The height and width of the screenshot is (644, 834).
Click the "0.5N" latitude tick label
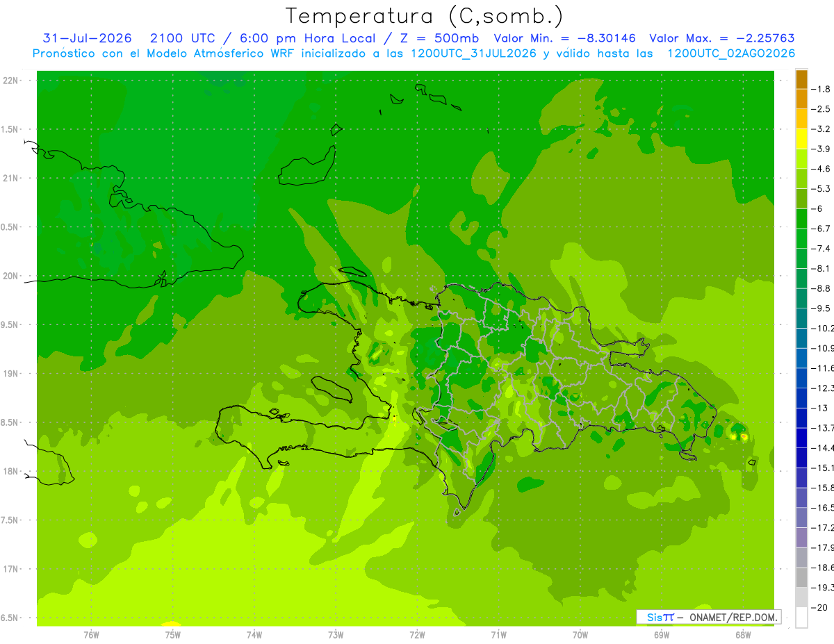10,227
